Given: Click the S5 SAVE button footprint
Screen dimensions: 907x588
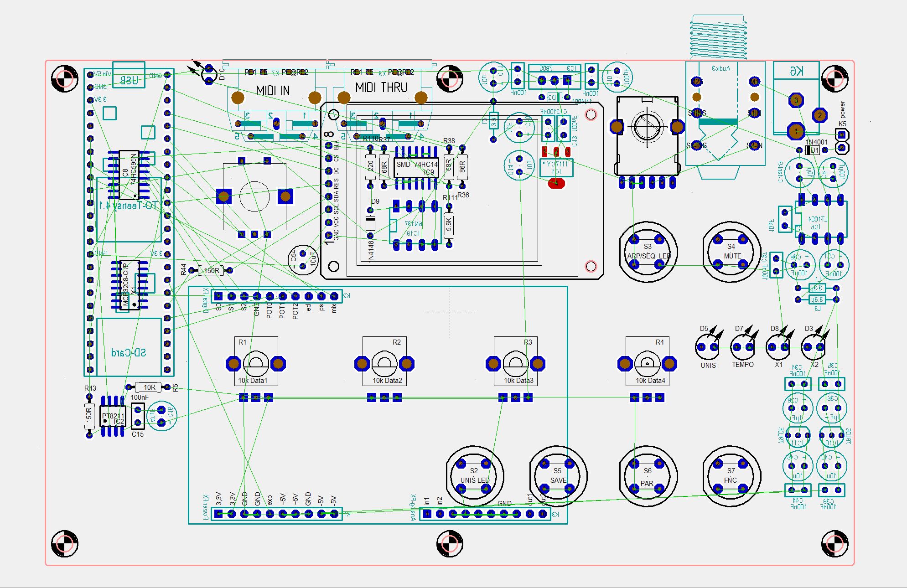Looking at the screenshot, I should pyautogui.click(x=557, y=476).
